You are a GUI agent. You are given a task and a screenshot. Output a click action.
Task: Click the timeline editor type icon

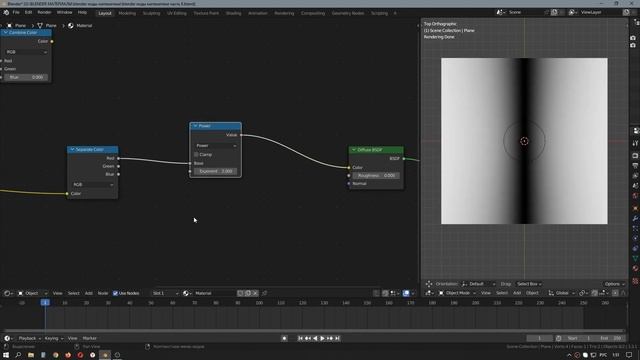point(8,338)
